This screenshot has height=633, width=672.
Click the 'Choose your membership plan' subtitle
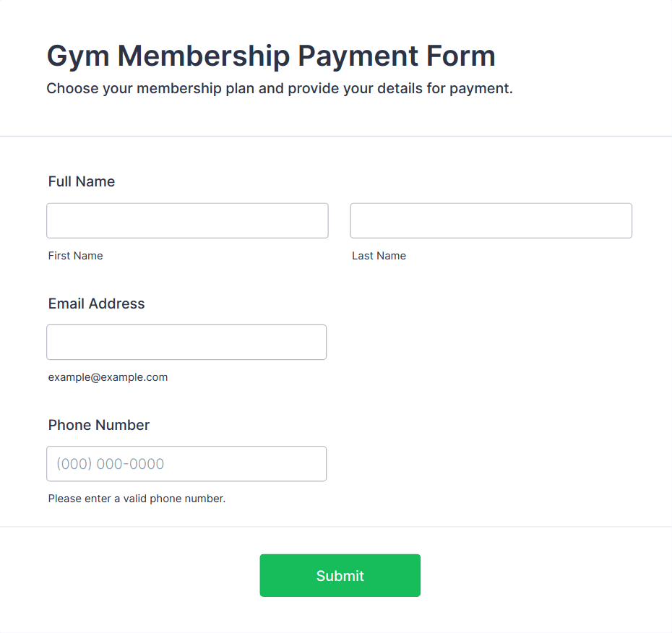pyautogui.click(x=280, y=89)
